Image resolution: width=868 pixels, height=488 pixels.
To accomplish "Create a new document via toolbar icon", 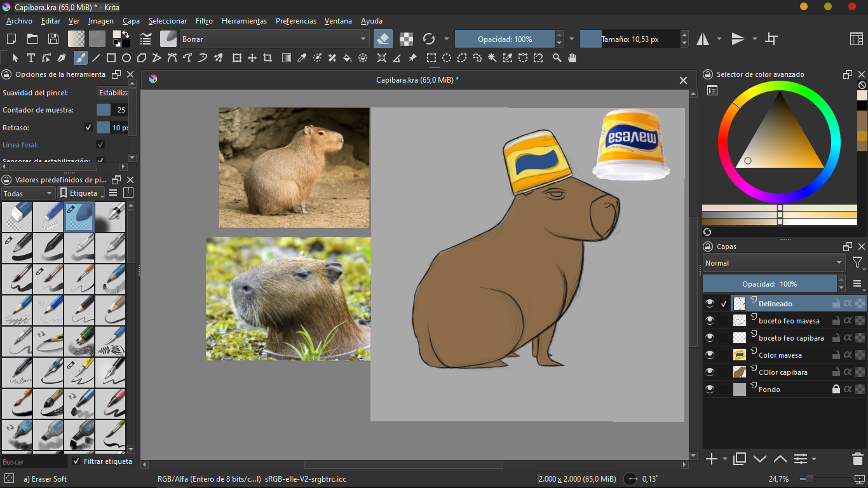I will tap(11, 39).
